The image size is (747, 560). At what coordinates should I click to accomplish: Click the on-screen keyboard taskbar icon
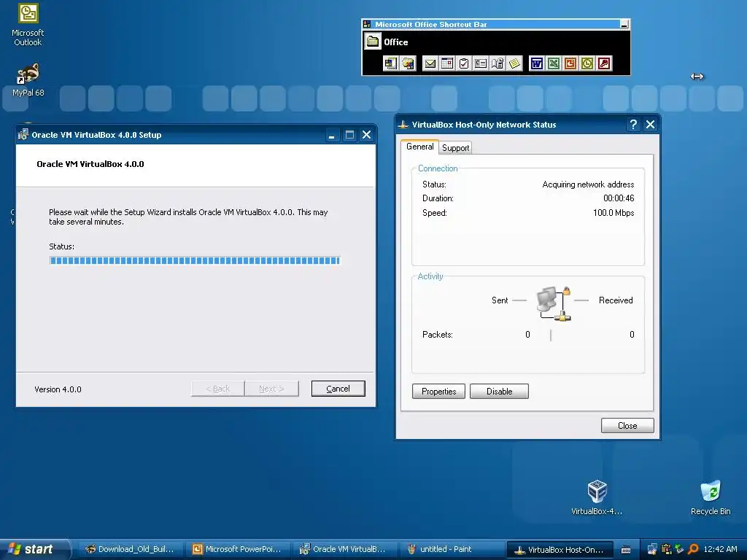(x=626, y=550)
